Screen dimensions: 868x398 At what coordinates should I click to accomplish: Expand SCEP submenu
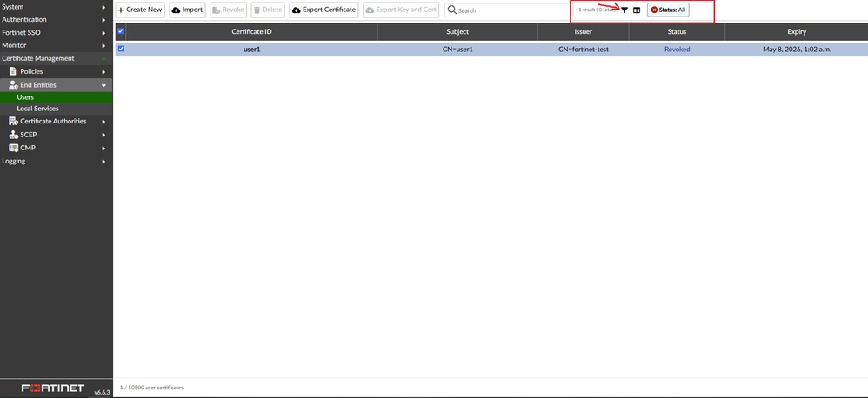click(56, 135)
